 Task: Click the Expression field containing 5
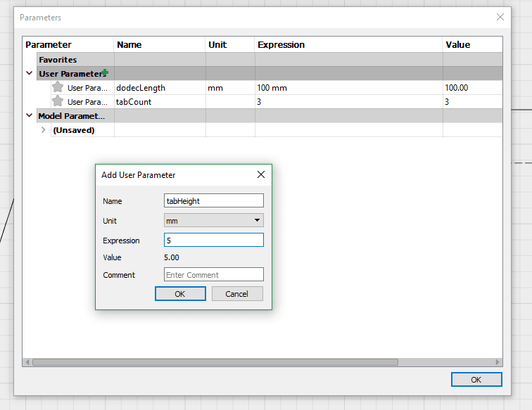pos(214,240)
